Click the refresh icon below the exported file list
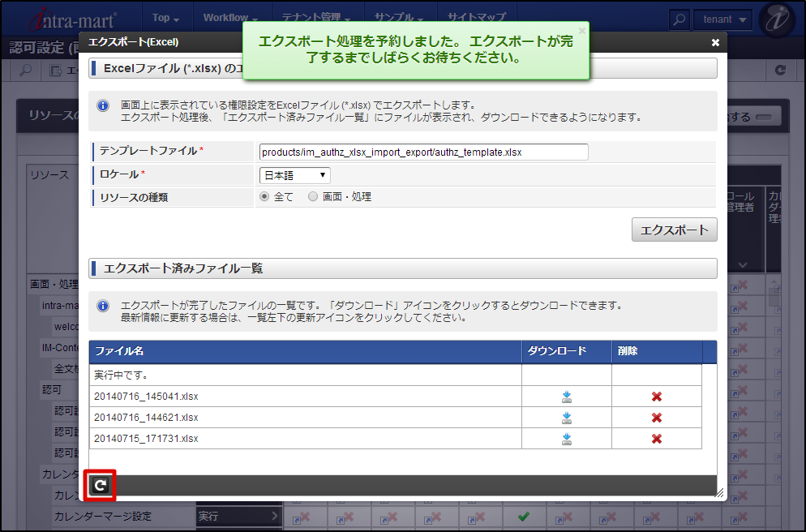The image size is (806, 532). point(99,487)
